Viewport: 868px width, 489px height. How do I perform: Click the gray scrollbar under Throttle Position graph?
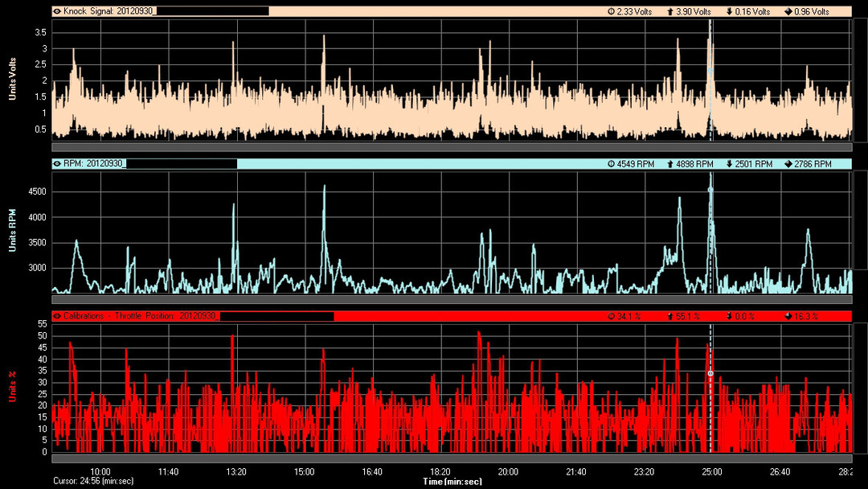point(451,458)
